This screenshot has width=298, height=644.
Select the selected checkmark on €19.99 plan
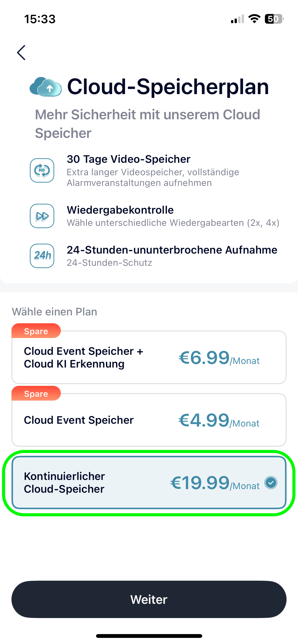(271, 482)
